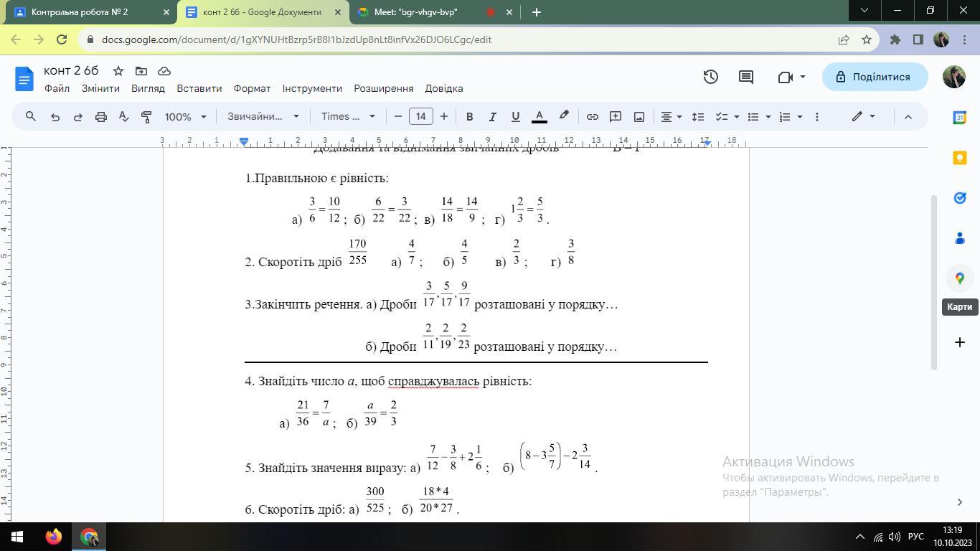Open the Формат menu

pyautogui.click(x=252, y=88)
